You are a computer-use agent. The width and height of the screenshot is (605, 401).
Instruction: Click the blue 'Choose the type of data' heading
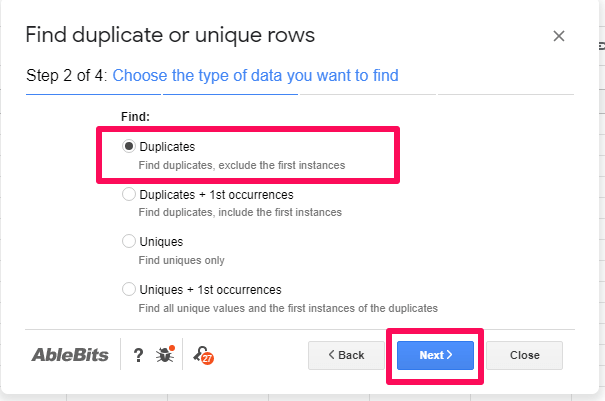point(255,75)
